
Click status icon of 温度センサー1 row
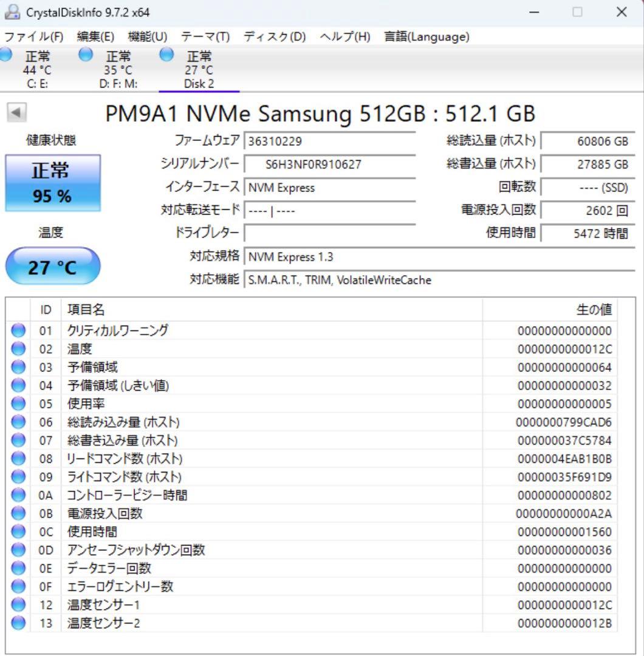point(18,604)
